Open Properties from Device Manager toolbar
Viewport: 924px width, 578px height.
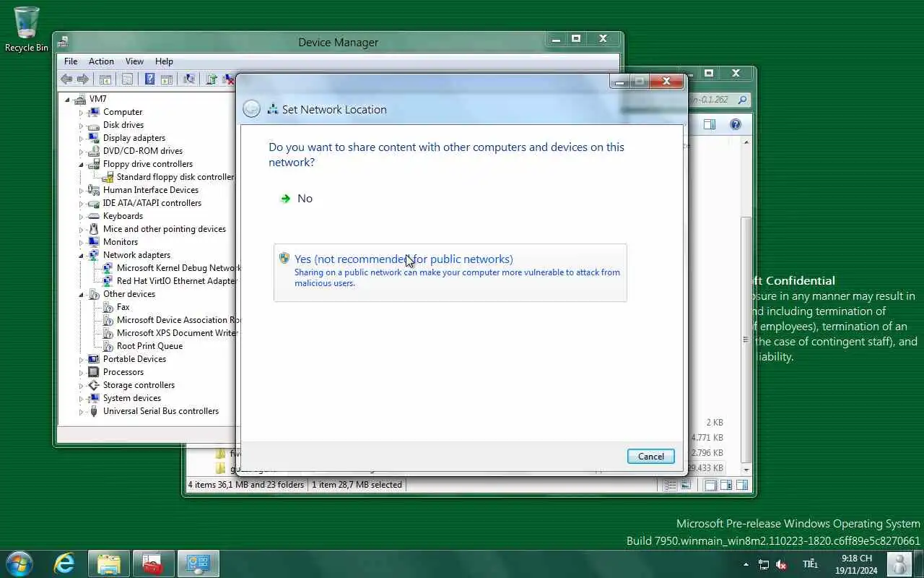tap(127, 79)
